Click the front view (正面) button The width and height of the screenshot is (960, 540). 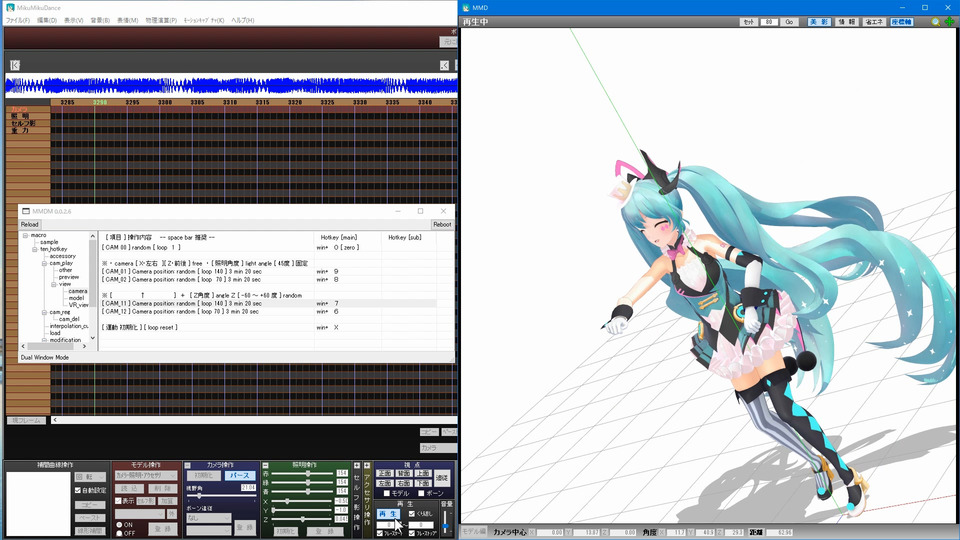pos(385,473)
